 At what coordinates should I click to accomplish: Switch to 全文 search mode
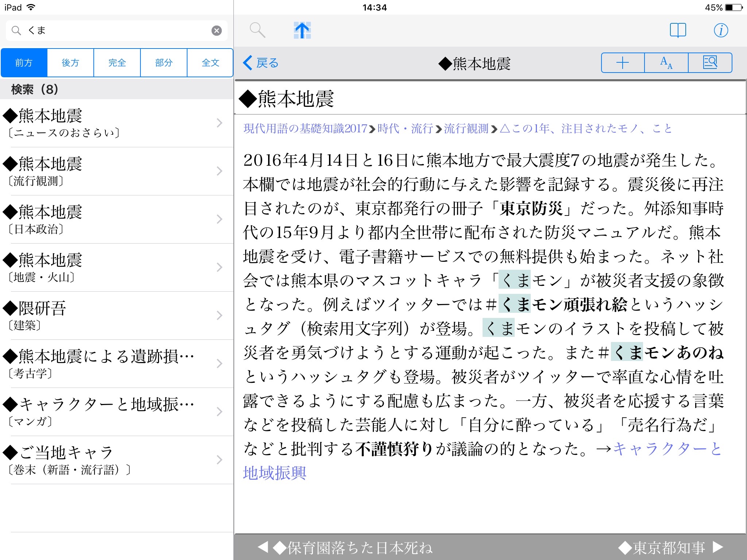(210, 63)
